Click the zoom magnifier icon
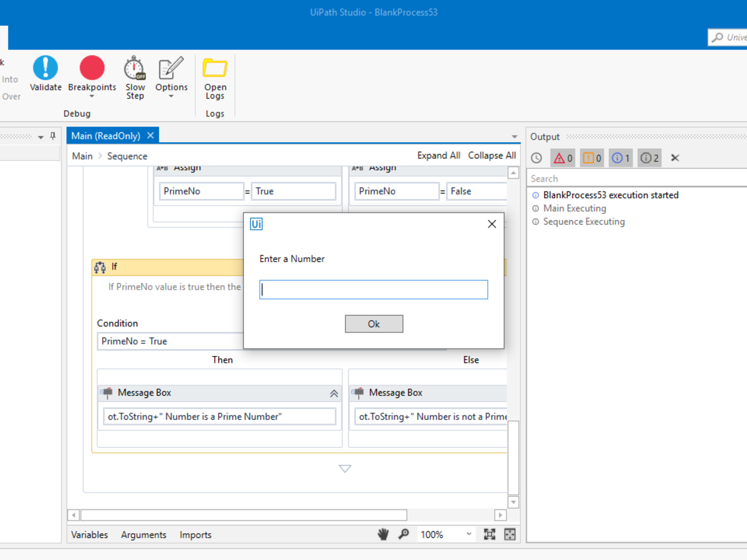 click(403, 534)
